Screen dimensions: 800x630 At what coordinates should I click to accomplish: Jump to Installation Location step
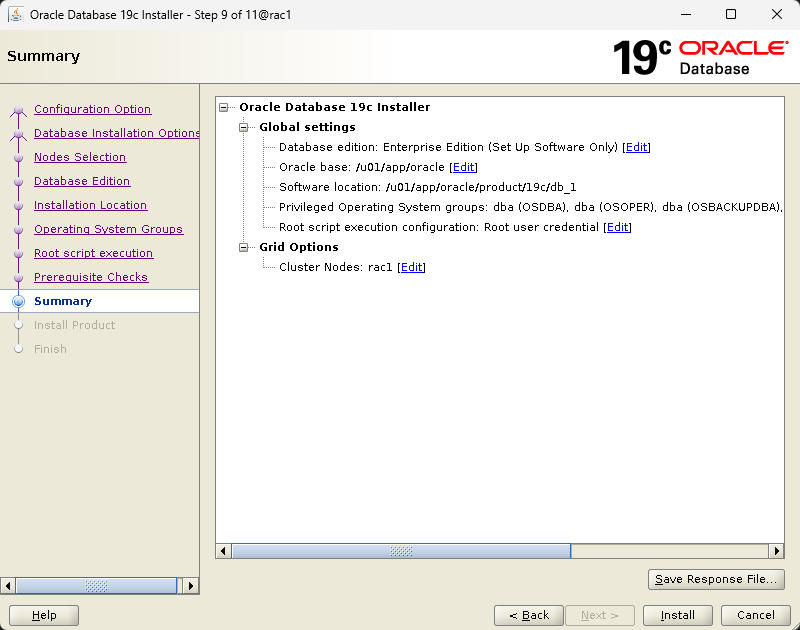(91, 205)
